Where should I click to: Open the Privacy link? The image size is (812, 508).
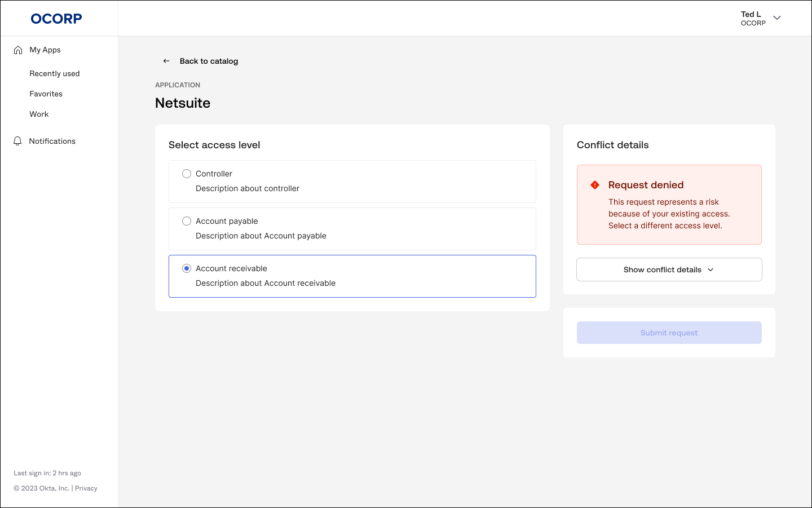coord(86,488)
